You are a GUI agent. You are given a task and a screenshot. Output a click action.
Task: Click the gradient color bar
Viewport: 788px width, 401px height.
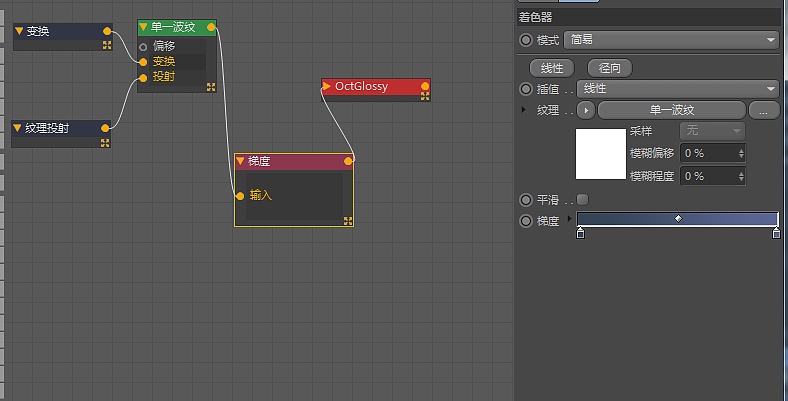[x=677, y=219]
